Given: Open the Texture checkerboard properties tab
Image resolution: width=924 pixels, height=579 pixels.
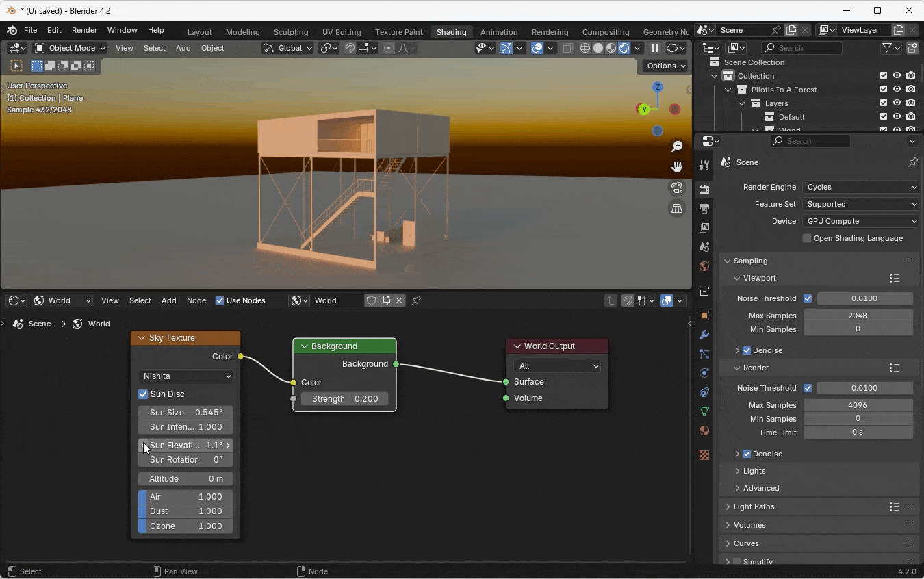Looking at the screenshot, I should coord(704,455).
